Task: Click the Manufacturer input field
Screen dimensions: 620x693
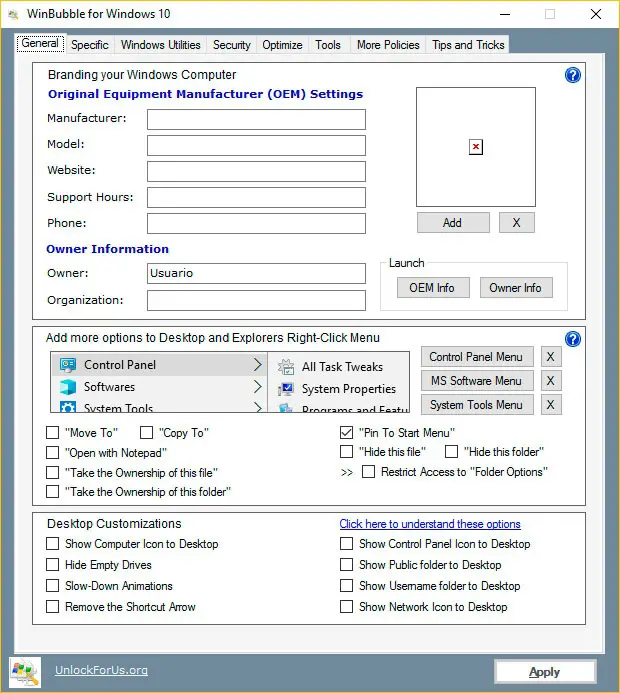Action: point(256,119)
